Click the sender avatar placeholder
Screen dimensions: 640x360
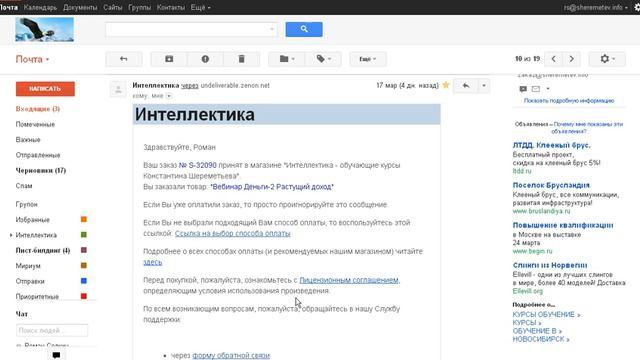[x=118, y=89]
